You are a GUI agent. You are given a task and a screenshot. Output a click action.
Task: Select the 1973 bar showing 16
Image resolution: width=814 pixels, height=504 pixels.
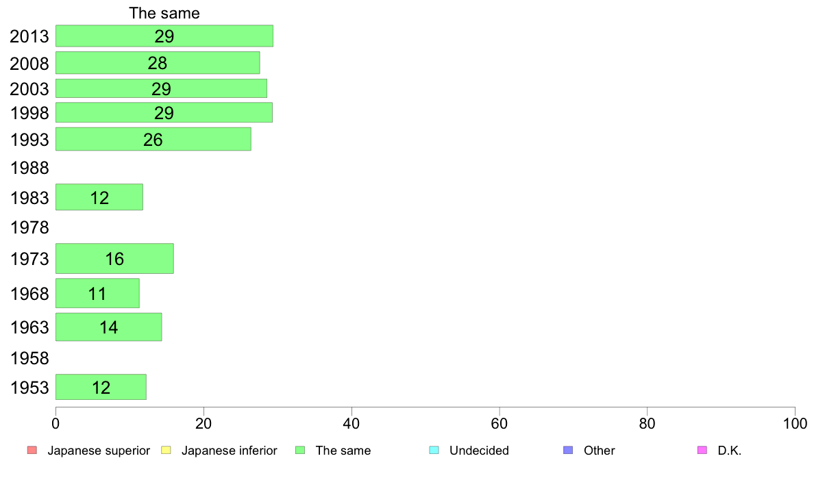(114, 258)
